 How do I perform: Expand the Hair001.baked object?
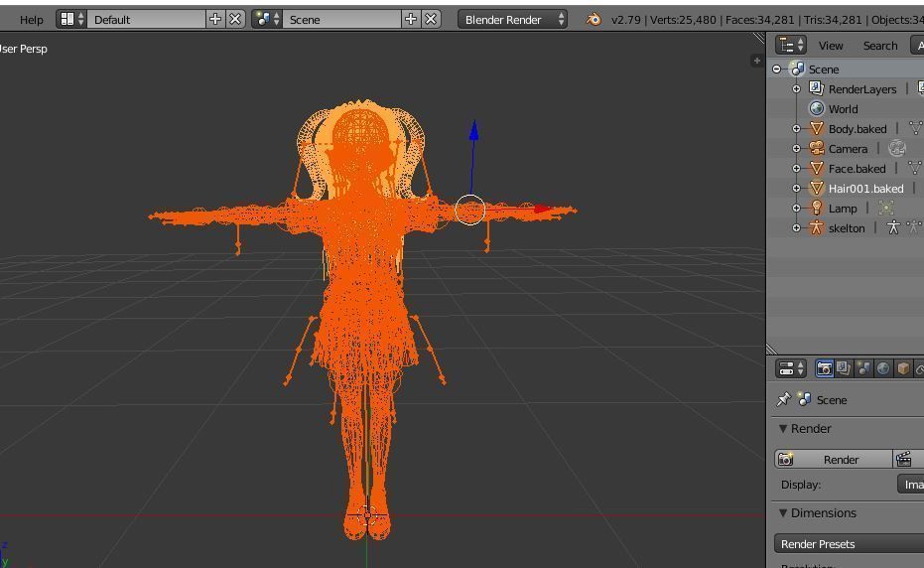pos(796,188)
